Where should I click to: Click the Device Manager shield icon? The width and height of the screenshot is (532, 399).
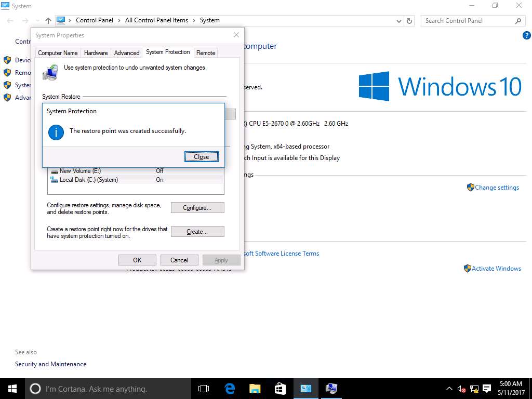(7, 60)
